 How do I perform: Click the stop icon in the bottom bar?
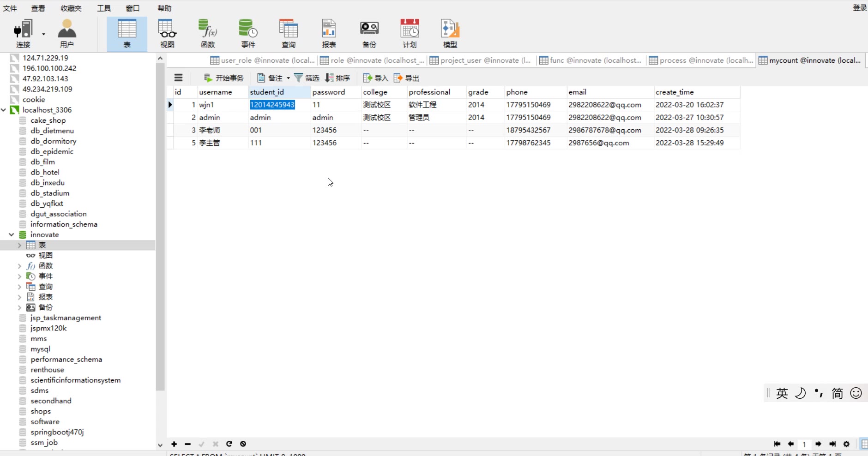point(243,444)
